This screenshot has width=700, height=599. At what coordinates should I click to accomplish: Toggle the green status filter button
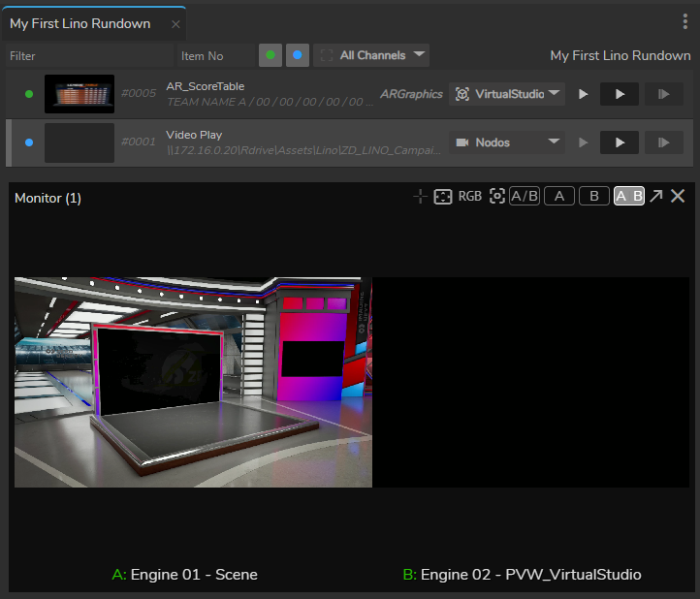270,55
